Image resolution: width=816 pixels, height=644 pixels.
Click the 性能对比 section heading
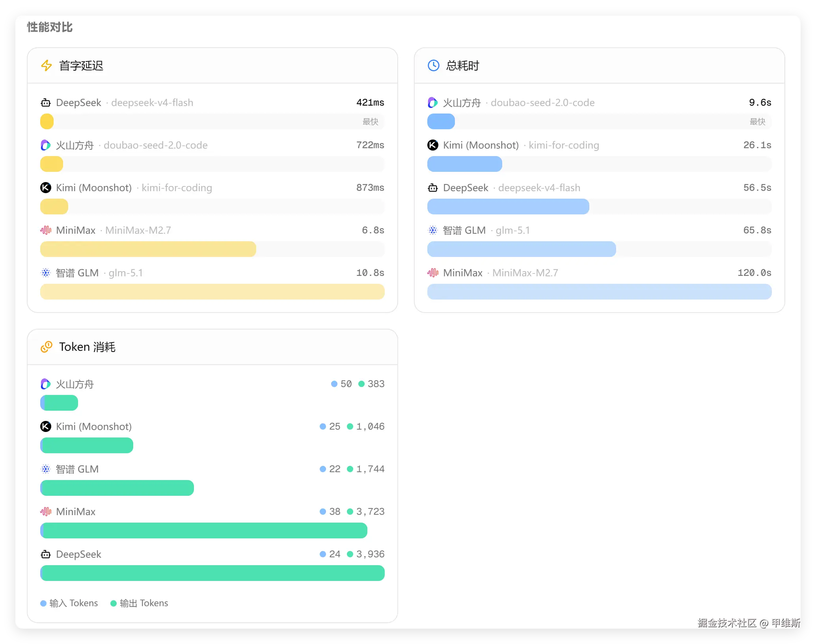tap(50, 27)
